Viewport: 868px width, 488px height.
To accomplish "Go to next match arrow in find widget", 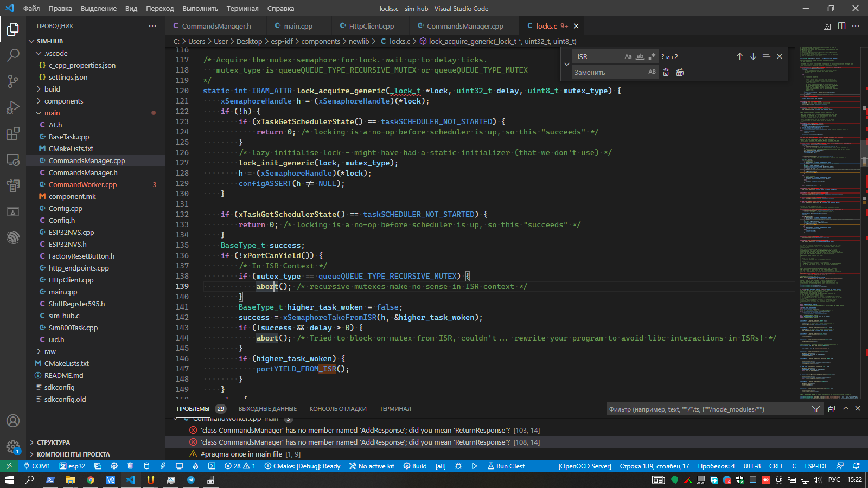I will 753,56.
